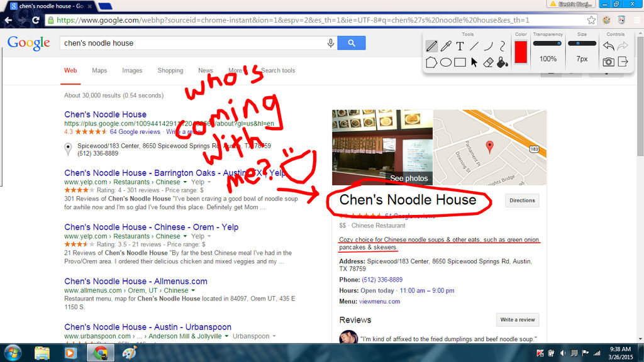Click the Google logo
The image size is (644, 362).
(x=29, y=43)
